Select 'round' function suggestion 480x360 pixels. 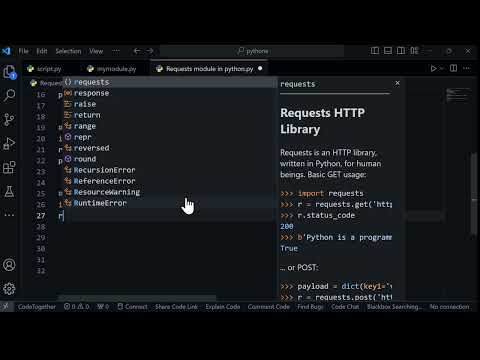[170, 159]
